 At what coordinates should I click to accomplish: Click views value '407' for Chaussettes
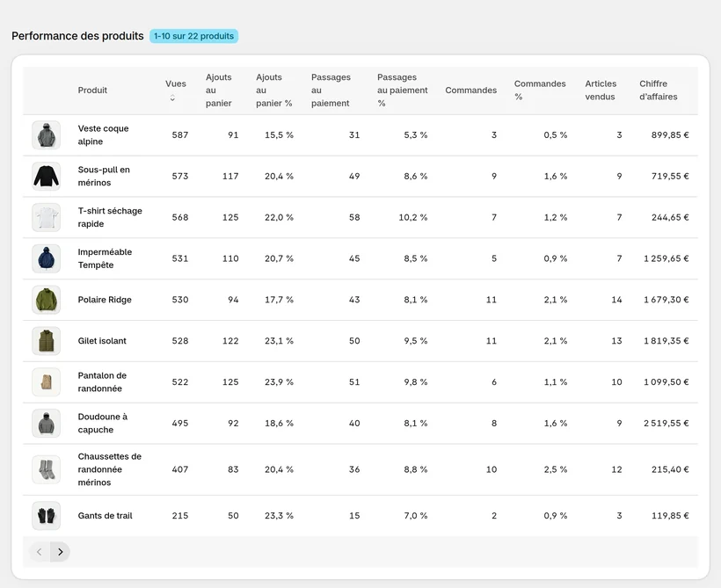pos(179,469)
